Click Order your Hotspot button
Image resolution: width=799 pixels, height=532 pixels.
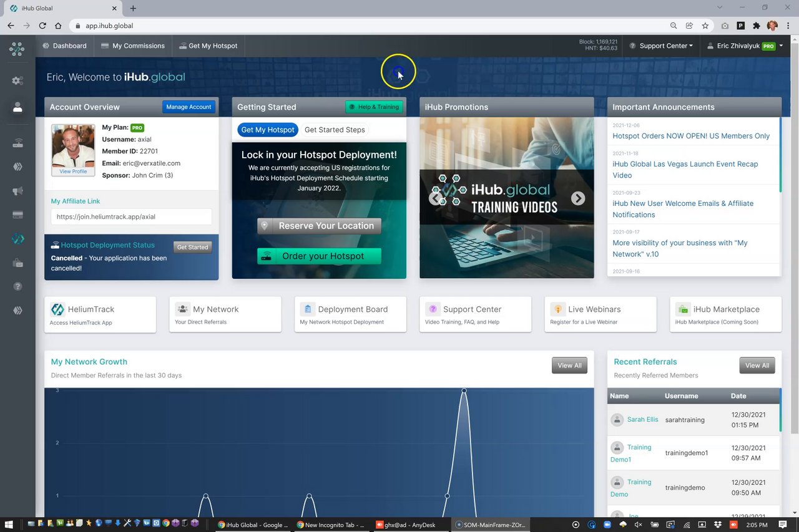click(x=319, y=256)
